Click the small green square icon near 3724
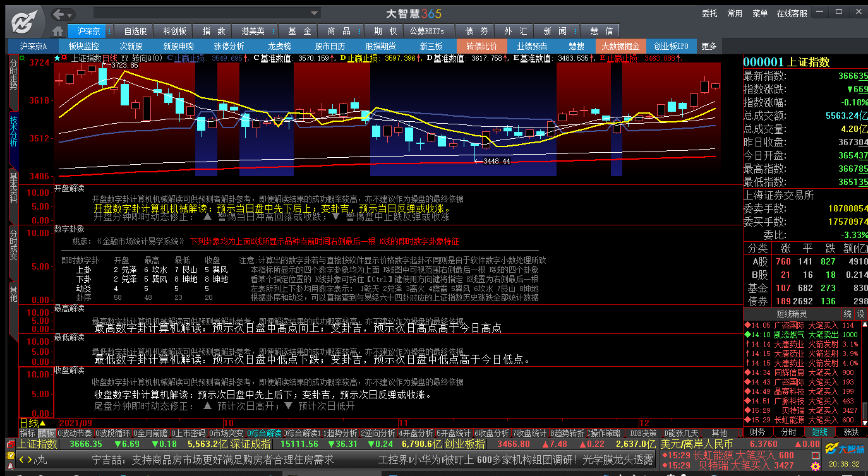868x476 pixels. [x=22, y=59]
